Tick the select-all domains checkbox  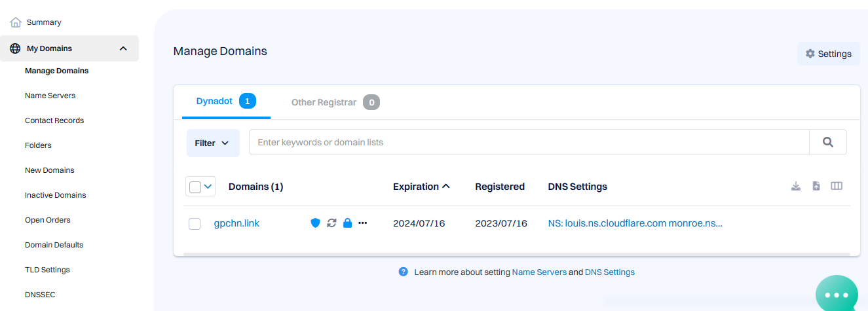(x=195, y=187)
